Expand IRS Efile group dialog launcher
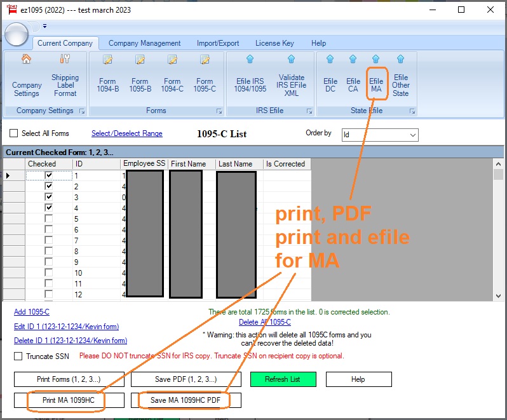This screenshot has width=507, height=420. pyautogui.click(x=309, y=111)
